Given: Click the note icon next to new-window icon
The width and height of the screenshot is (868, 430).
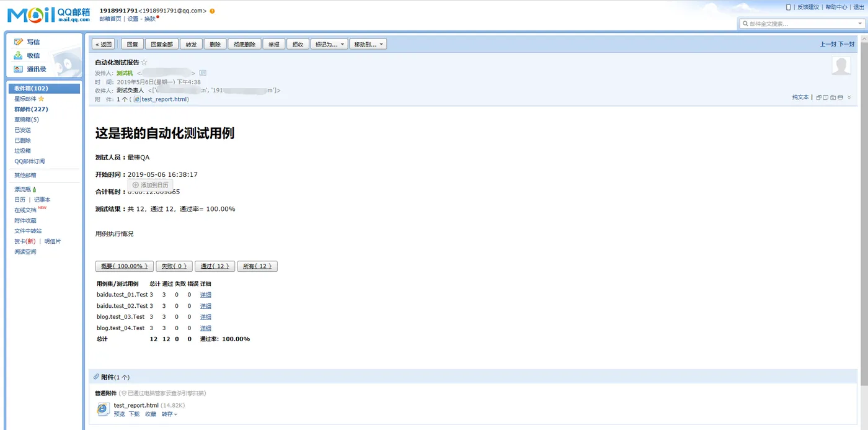Looking at the screenshot, I should point(826,97).
